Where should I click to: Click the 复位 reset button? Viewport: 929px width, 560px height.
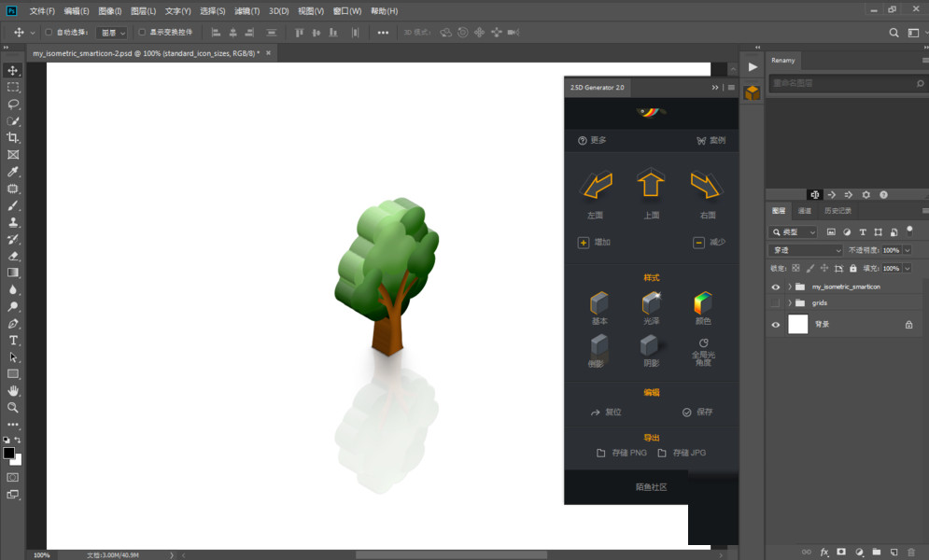click(x=606, y=412)
